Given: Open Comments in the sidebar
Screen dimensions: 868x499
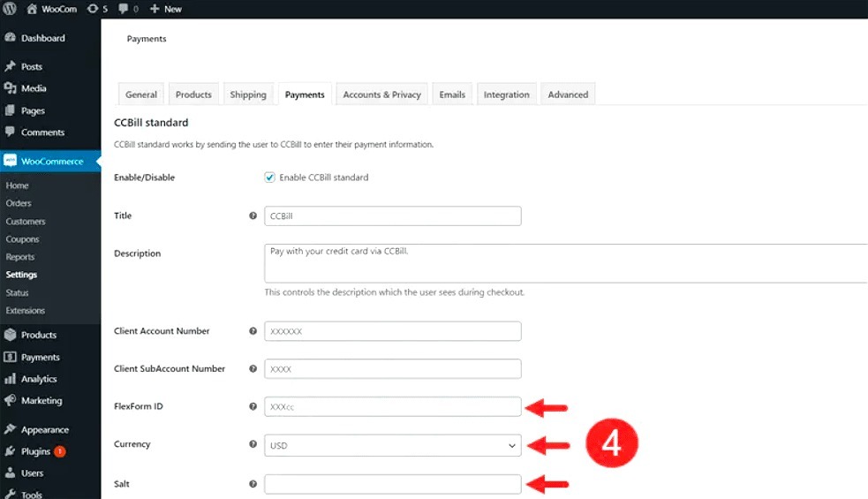Looking at the screenshot, I should click(42, 132).
